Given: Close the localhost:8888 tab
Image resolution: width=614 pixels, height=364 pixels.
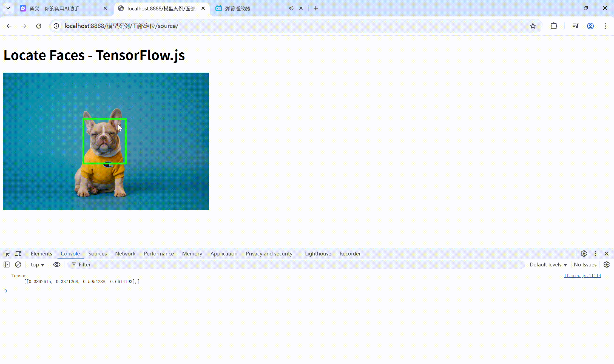Looking at the screenshot, I should [203, 8].
